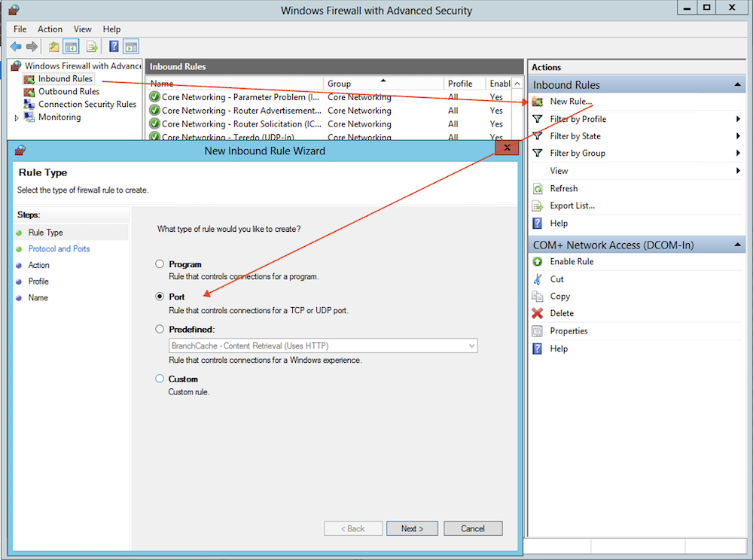Click the blue Help toolbar icon
This screenshot has width=753, height=560.
tap(114, 47)
